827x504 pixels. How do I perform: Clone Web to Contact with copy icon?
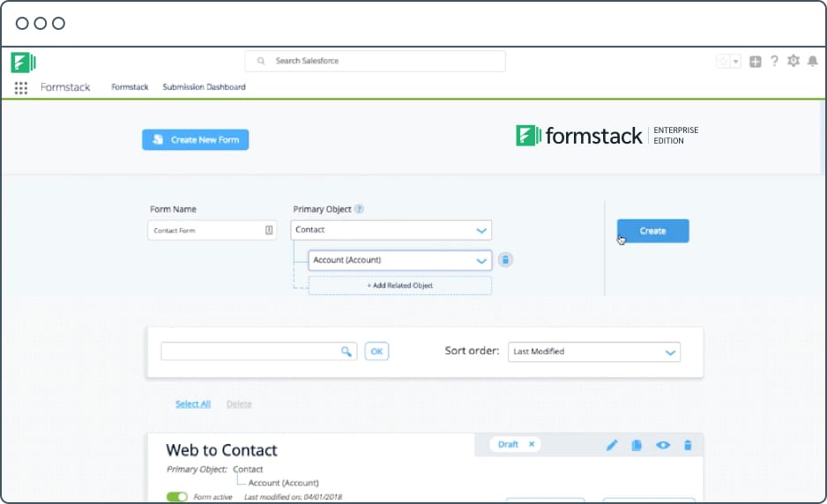coord(637,446)
